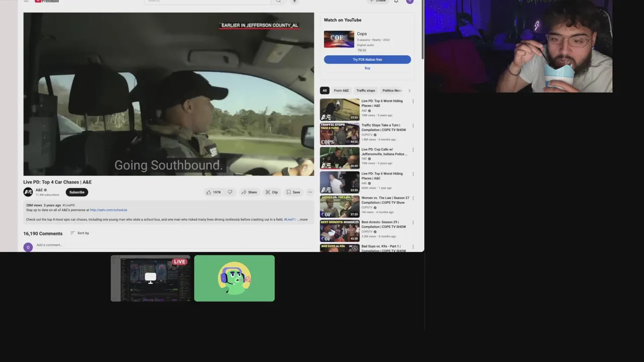Open the YouTube hamburger guide menu
Screen dimensions: 644x362
[x=26, y=1]
